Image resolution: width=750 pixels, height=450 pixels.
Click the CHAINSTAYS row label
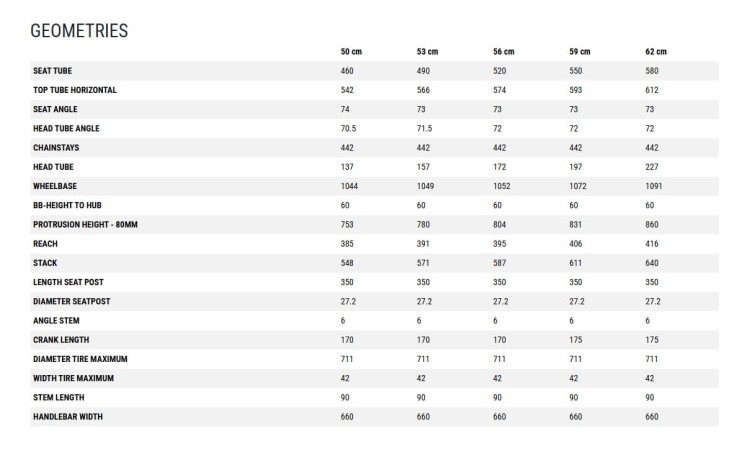[x=56, y=148]
